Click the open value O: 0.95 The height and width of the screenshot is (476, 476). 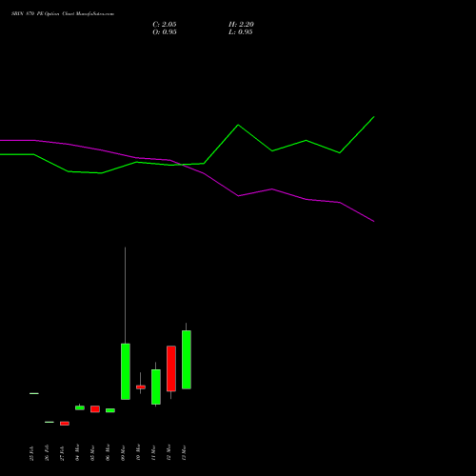165,32
